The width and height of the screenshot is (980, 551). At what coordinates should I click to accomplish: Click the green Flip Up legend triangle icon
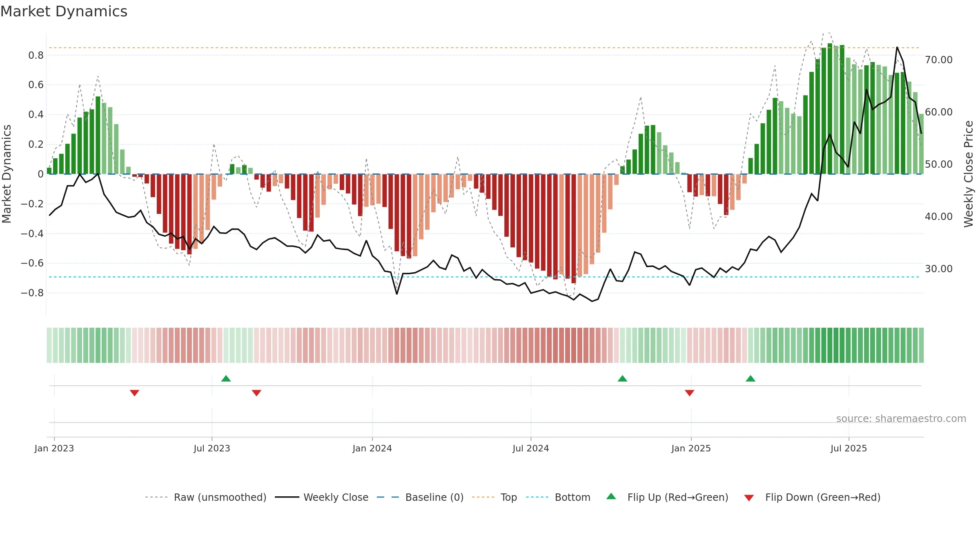pos(611,496)
